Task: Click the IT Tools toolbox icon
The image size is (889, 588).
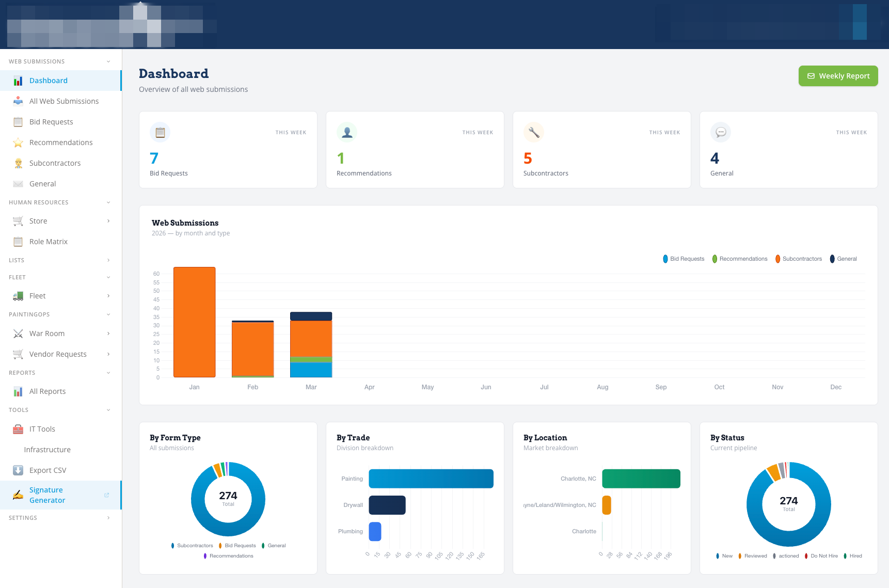Action: [18, 429]
